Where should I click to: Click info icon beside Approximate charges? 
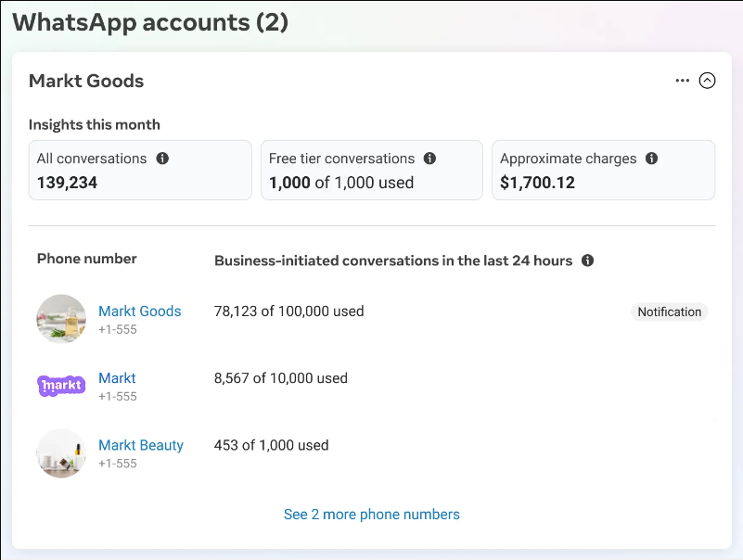651,159
